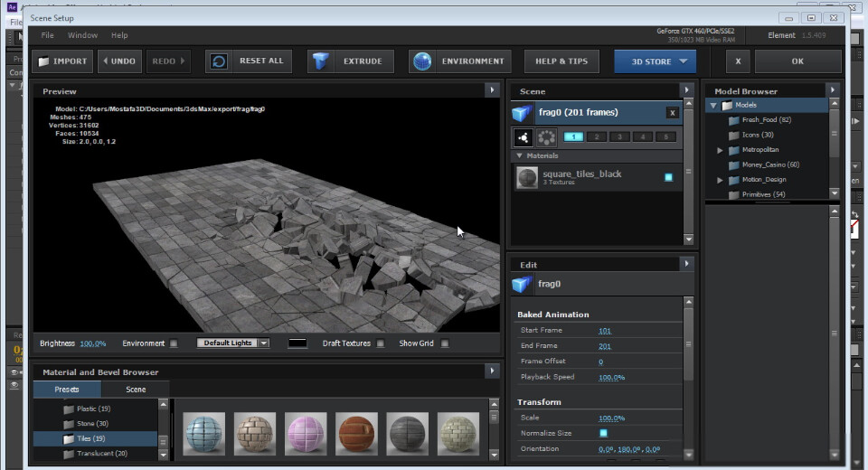Edit Frame Offset value 0
868x470 pixels.
(x=600, y=362)
